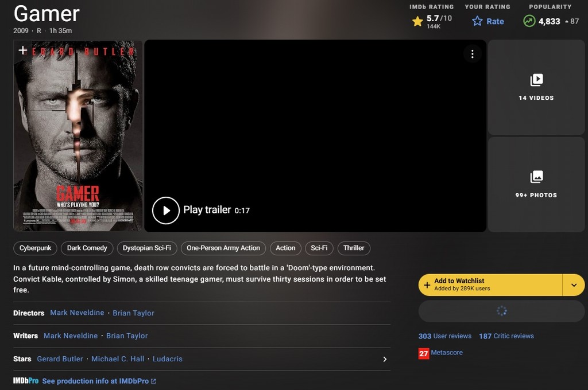Click the 1h 35m runtime text
The width and height of the screenshot is (588, 390).
point(60,31)
